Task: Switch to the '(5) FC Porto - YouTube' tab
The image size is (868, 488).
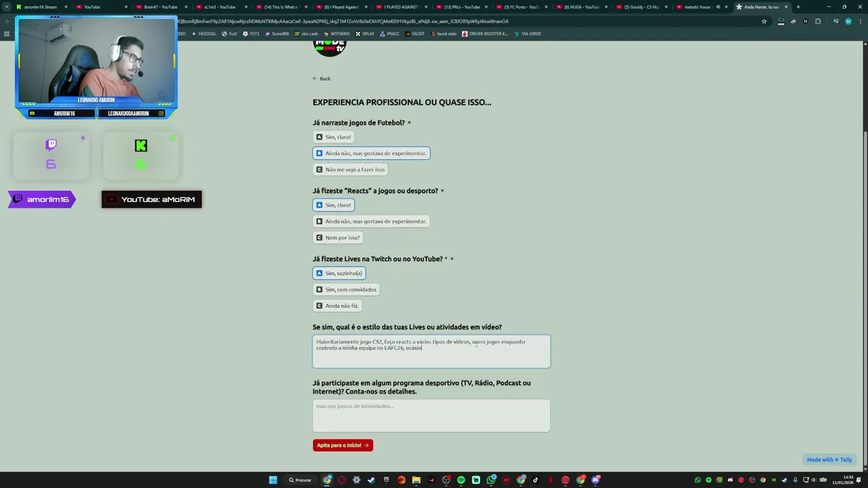Action: pos(521,7)
